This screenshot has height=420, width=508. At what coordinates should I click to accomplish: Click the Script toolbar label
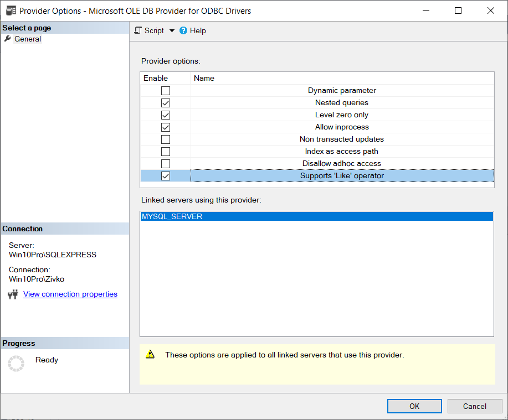coord(154,31)
